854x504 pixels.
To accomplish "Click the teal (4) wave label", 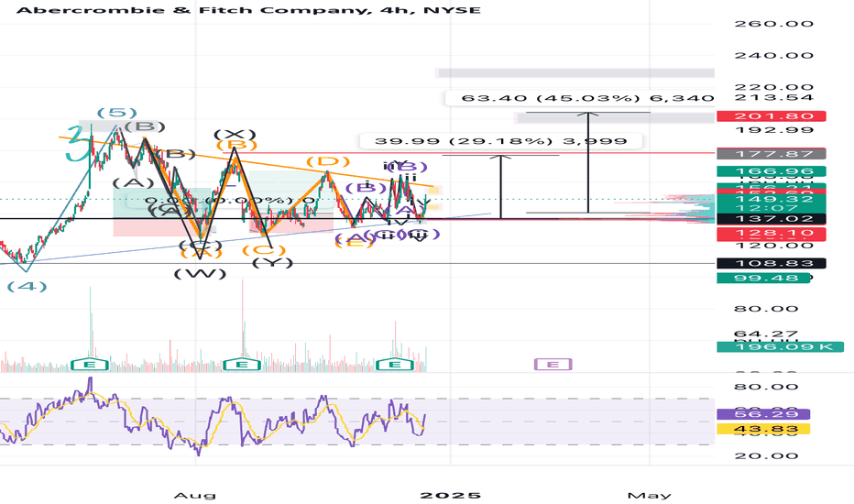I will (27, 286).
